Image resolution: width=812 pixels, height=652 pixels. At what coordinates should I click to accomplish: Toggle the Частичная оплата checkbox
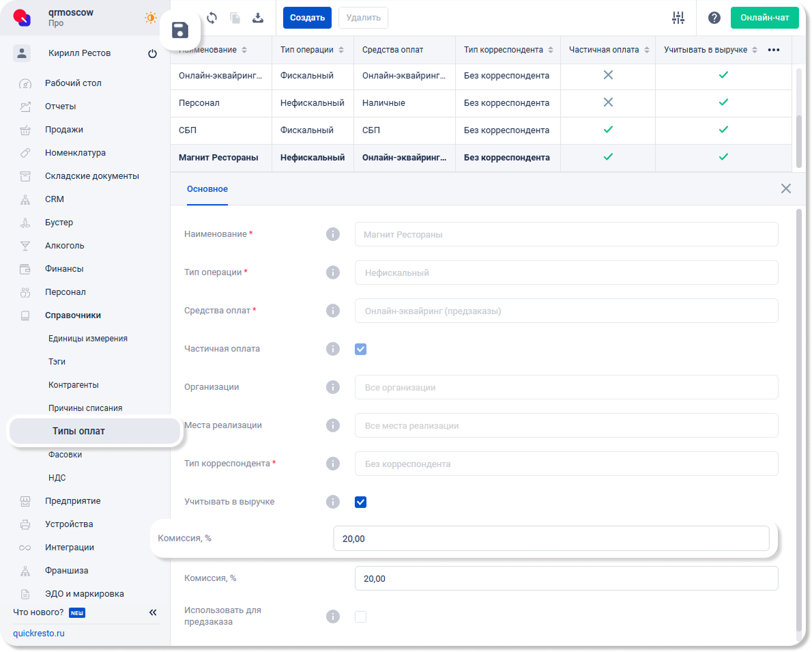361,349
